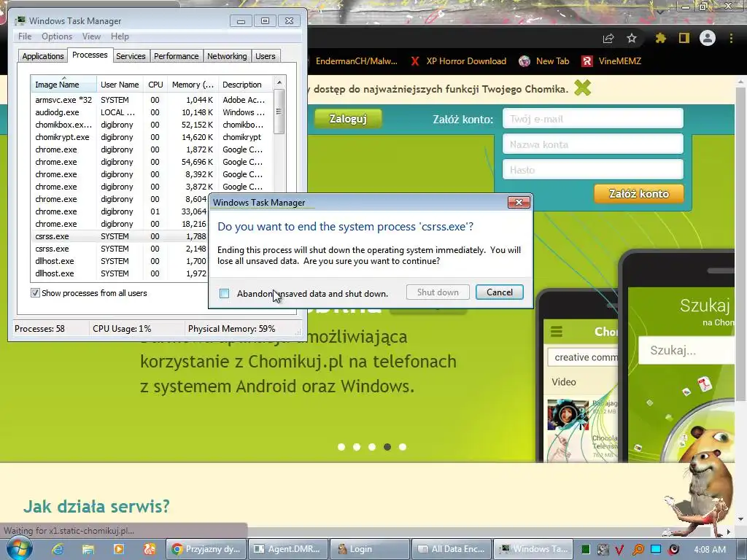The image size is (747, 560).
Task: Open Windows Explorer folder taskbar icon
Action: click(x=88, y=549)
